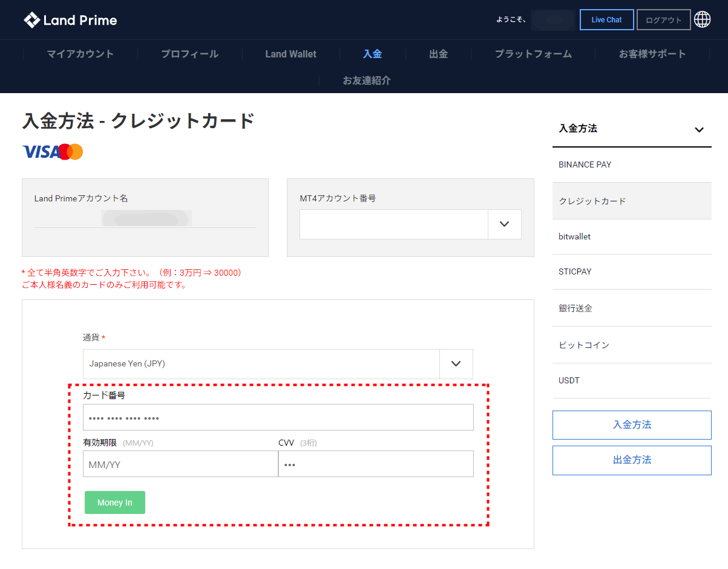Viewport: 728px width, 569px height.
Task: Click the 入金方法 outlined button
Action: tap(632, 425)
